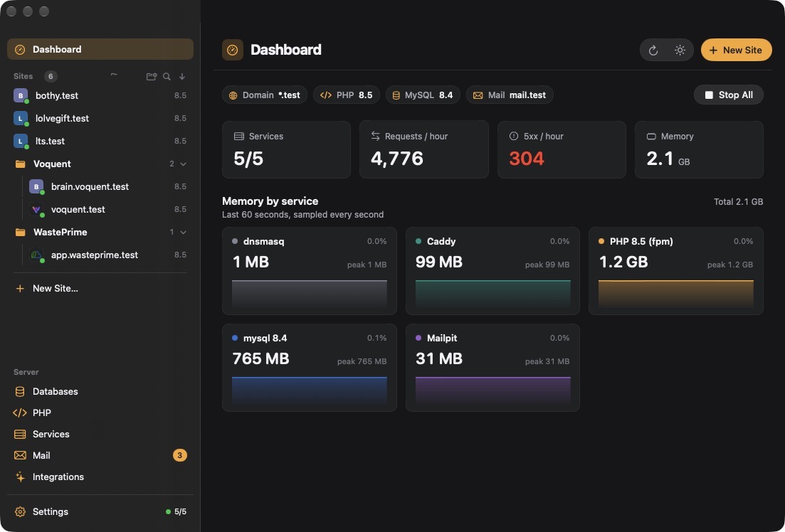Open the Services 5/5 stat card

[286, 149]
